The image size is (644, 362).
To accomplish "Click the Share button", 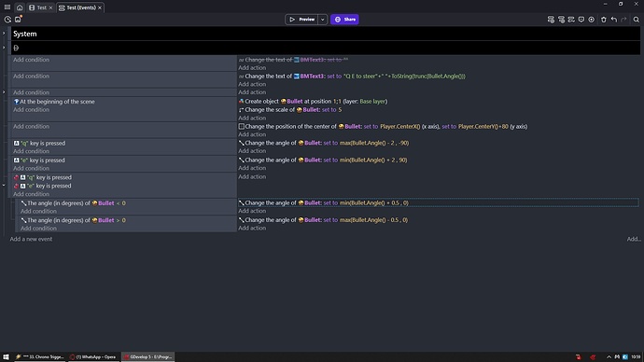I will pyautogui.click(x=344, y=20).
